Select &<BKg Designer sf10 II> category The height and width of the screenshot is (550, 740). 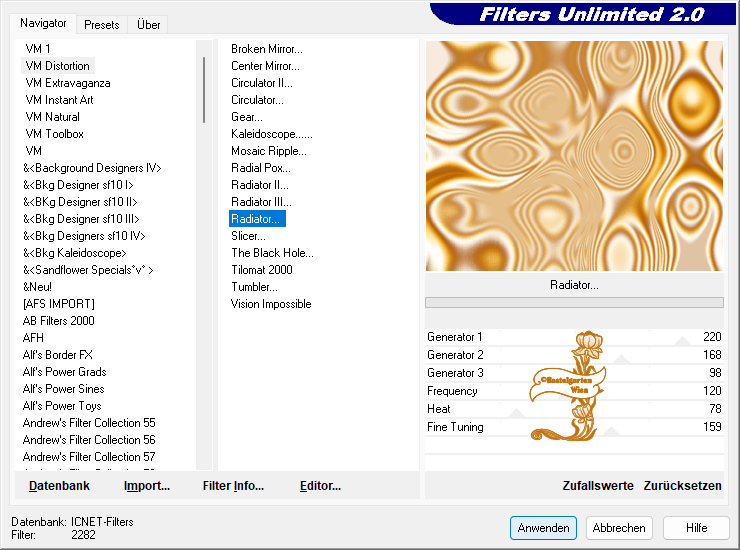80,202
